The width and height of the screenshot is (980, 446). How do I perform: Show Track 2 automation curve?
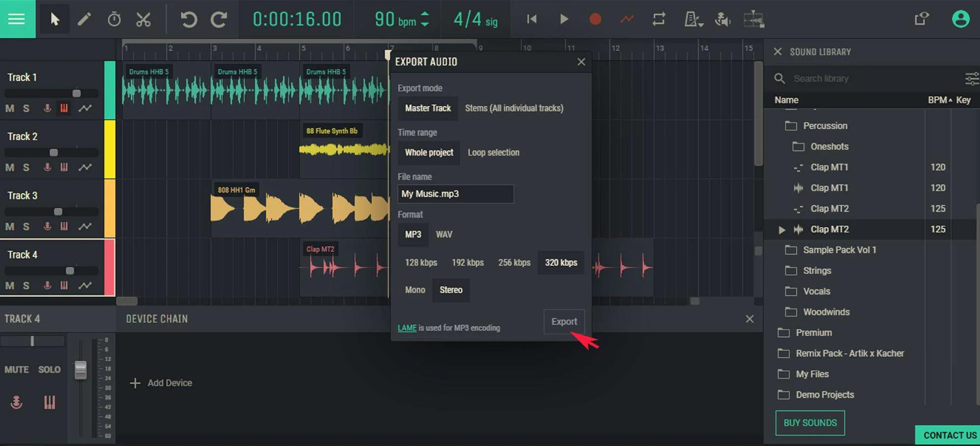85,167
